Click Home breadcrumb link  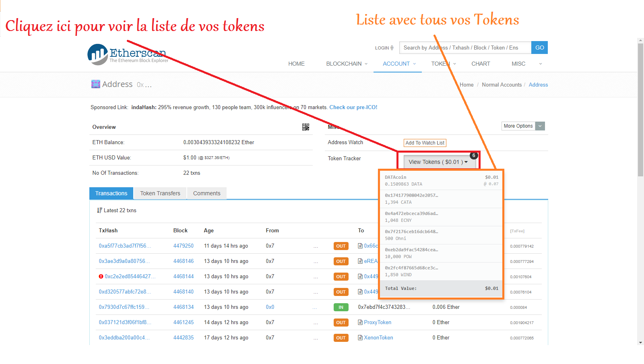[x=466, y=85]
